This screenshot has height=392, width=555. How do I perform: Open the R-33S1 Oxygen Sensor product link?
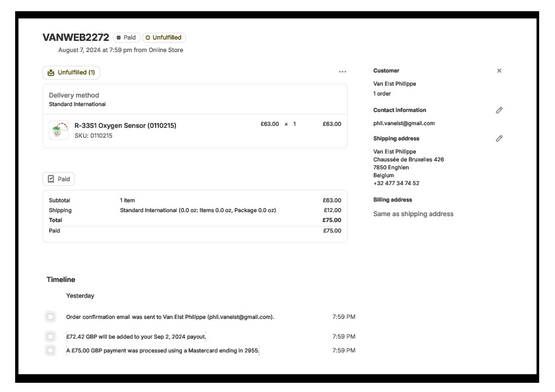pyautogui.click(x=125, y=125)
